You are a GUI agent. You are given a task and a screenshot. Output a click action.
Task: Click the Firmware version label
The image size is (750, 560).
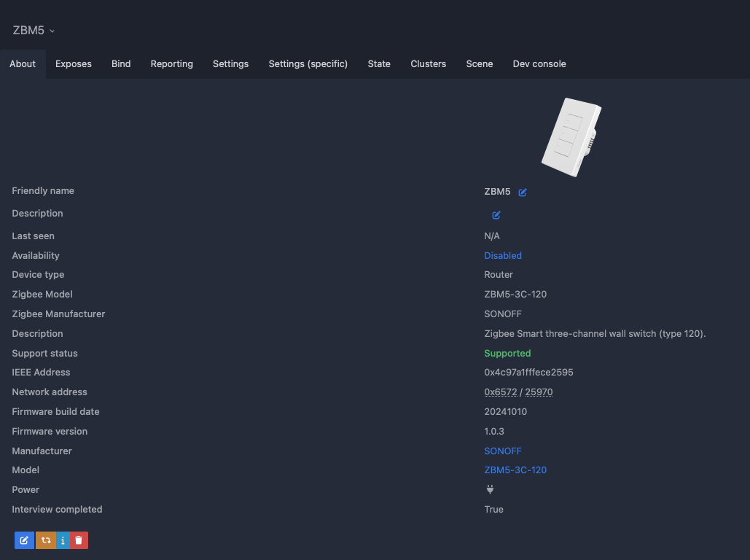(x=50, y=431)
